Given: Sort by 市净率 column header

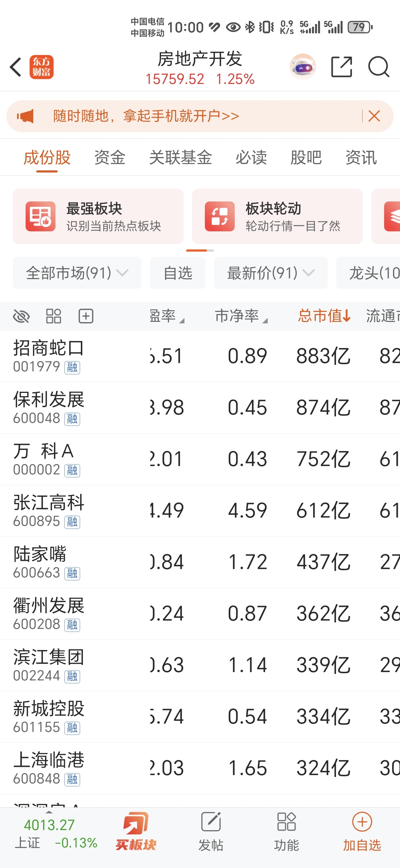Looking at the screenshot, I should (241, 316).
